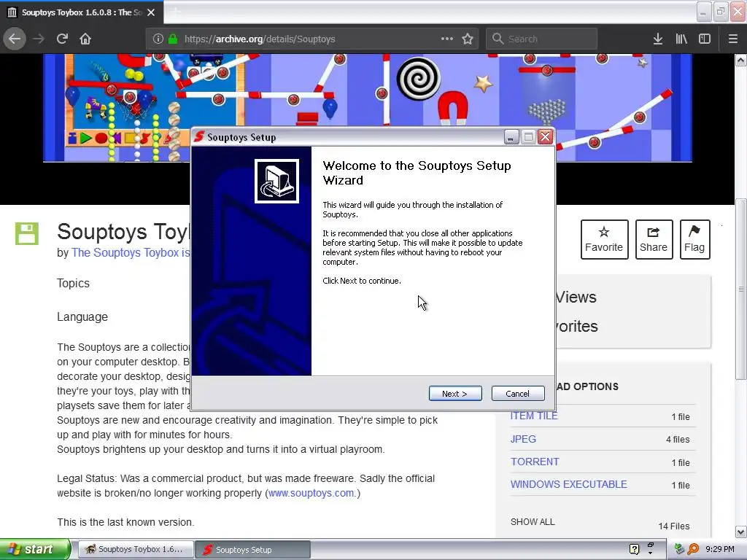The width and height of the screenshot is (747, 560).
Task: Click the help question-mark tray icon
Action: coord(634,549)
